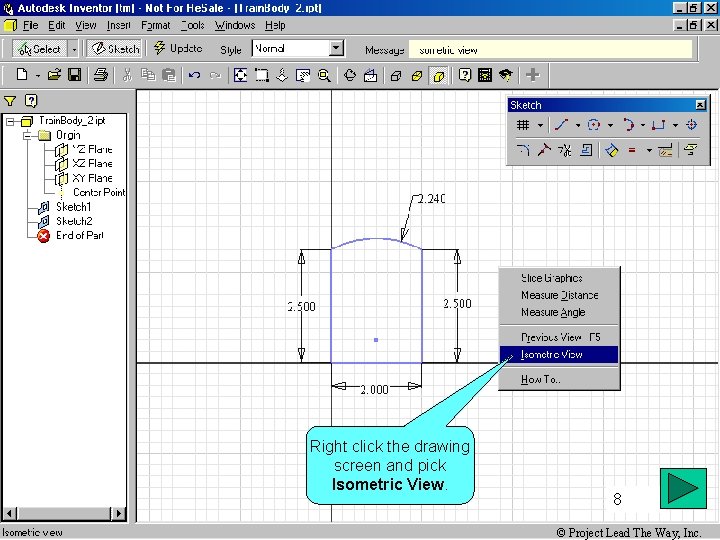This screenshot has height=540, width=720.
Task: Undo the last action
Action: click(x=194, y=74)
